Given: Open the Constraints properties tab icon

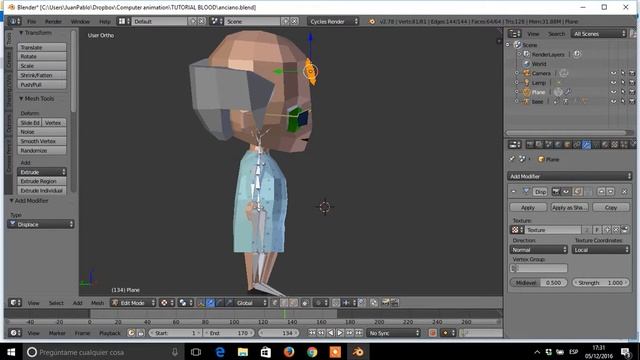Looking at the screenshot, I should point(577,144).
